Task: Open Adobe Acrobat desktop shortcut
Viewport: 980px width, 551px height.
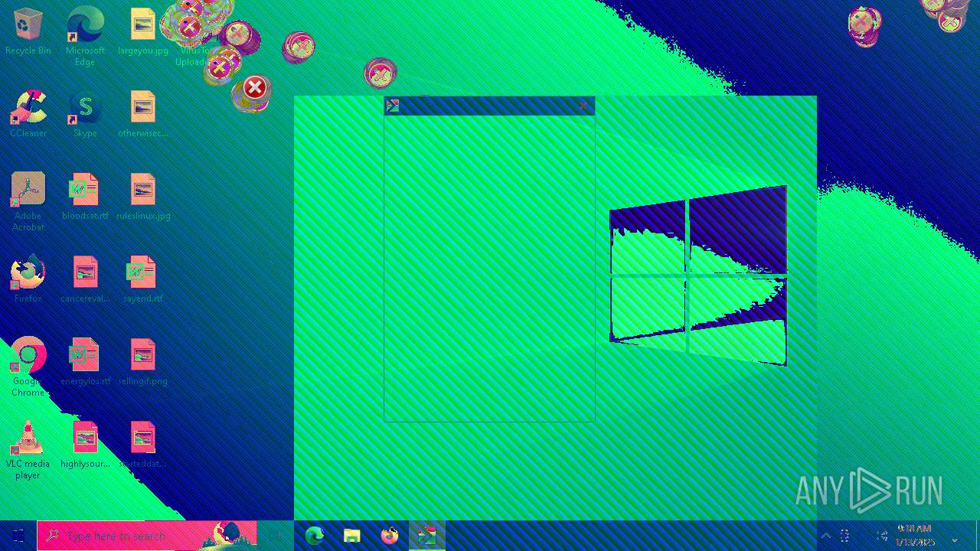Action: (x=28, y=202)
